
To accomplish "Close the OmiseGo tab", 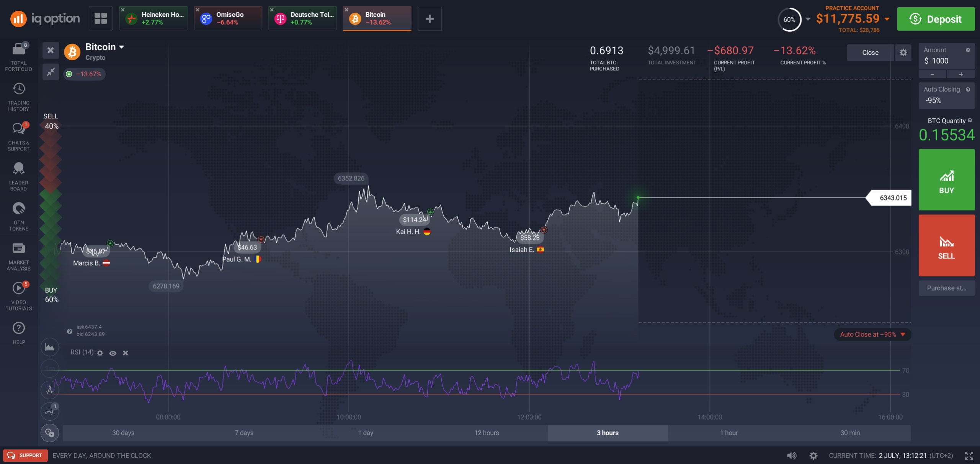I will click(x=198, y=10).
